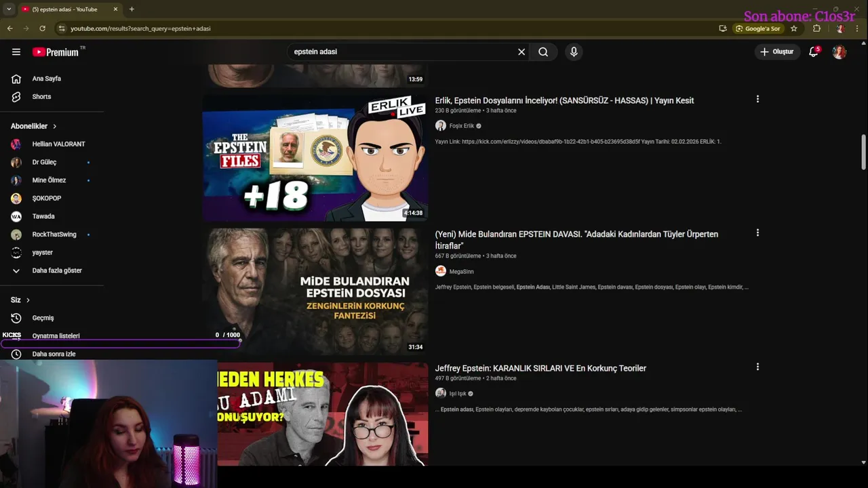Click the partially visible top video thumbnail 13:59
868x488 pixels.
click(x=315, y=76)
